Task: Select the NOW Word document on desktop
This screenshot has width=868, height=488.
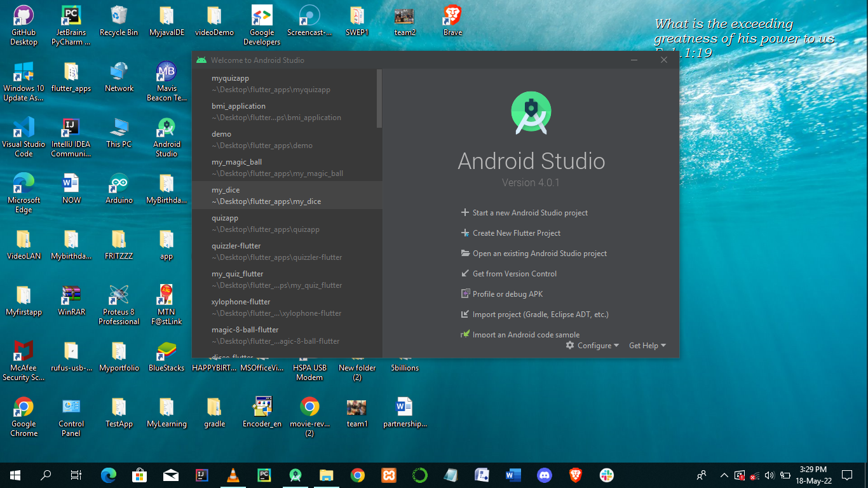Action: [x=71, y=189]
